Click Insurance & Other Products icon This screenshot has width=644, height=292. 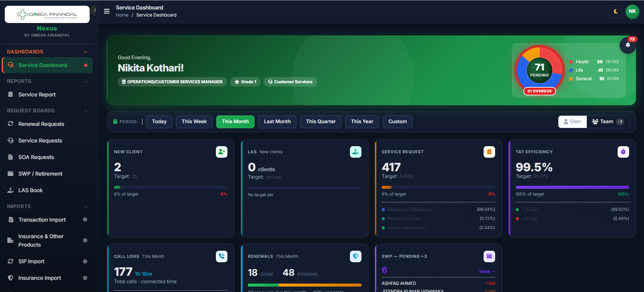tap(10, 241)
